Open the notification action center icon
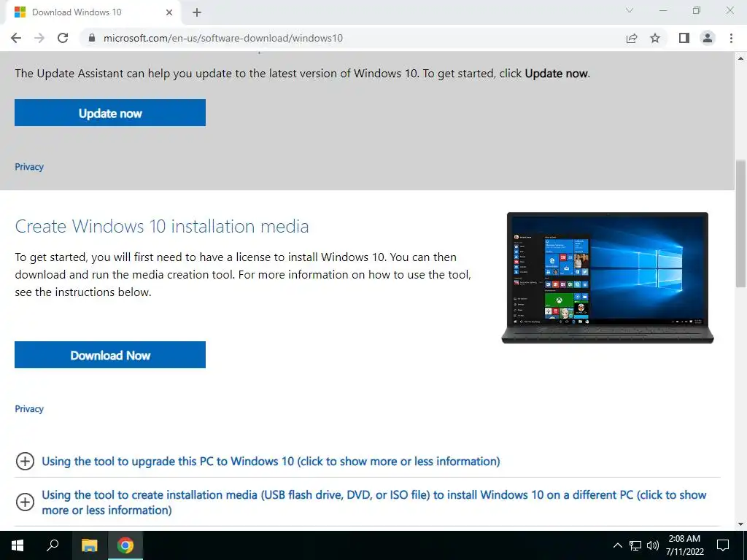Screen dimensions: 747x560 [x=723, y=545]
